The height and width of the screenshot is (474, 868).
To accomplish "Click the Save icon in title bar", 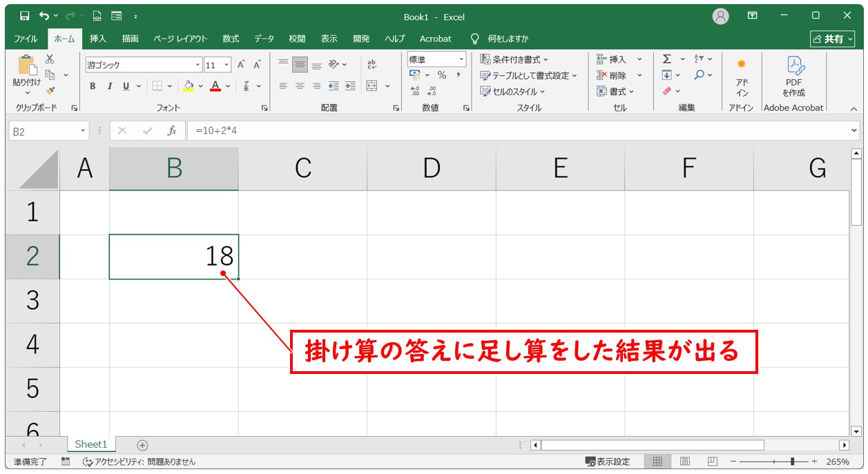I will (25, 16).
